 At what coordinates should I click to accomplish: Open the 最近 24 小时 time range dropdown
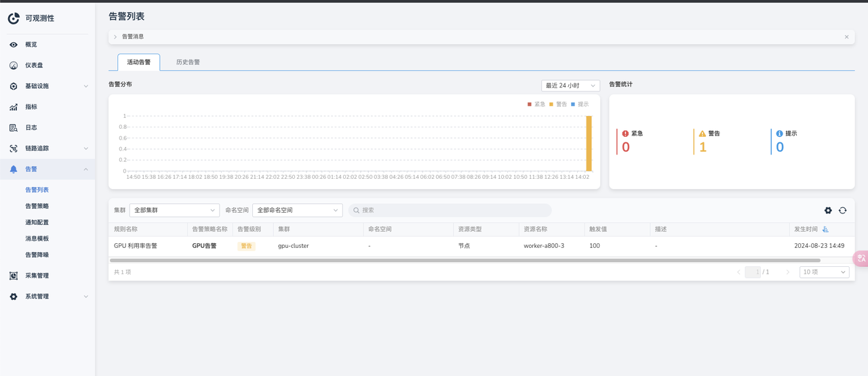pos(570,86)
